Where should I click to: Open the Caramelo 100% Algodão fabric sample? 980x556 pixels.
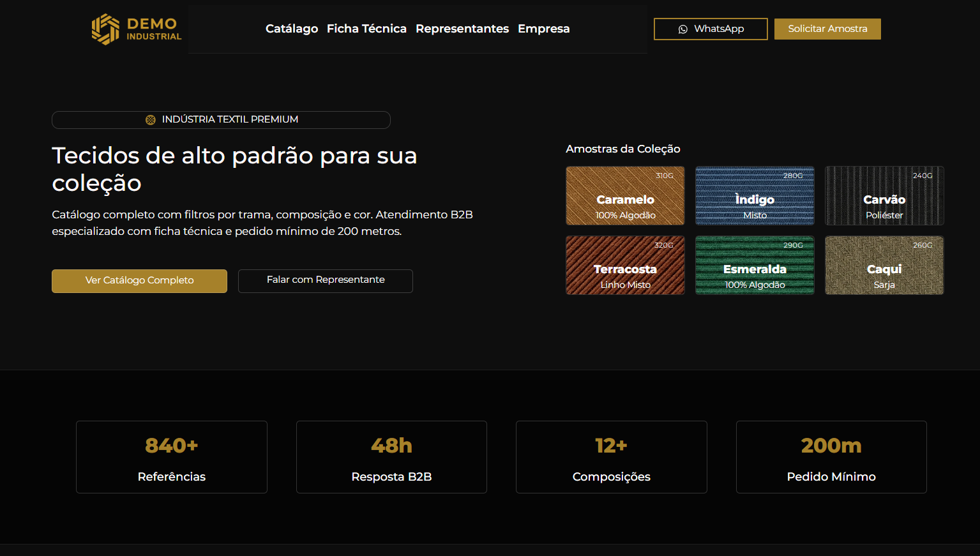(x=625, y=195)
